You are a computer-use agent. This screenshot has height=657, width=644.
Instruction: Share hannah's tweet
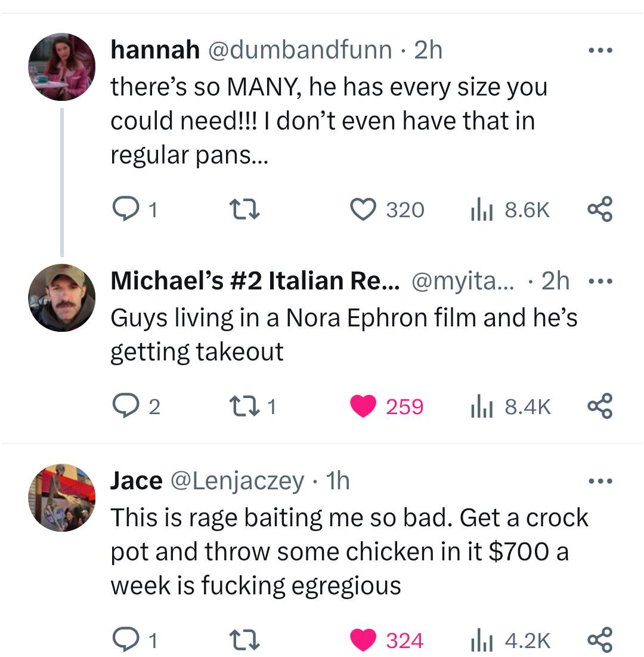pyautogui.click(x=599, y=209)
